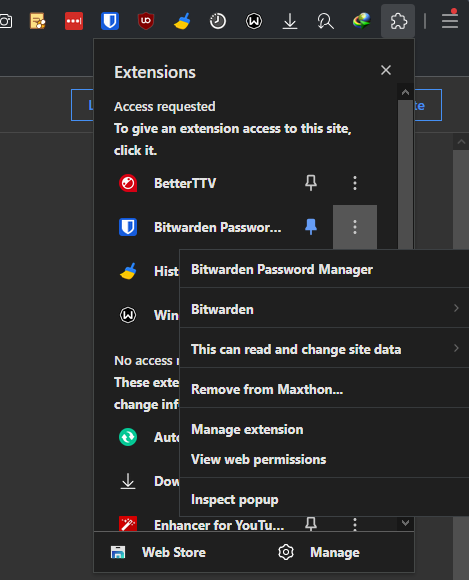This screenshot has width=469, height=580.
Task: Click circled W icon in extension list
Action: pyautogui.click(x=128, y=315)
